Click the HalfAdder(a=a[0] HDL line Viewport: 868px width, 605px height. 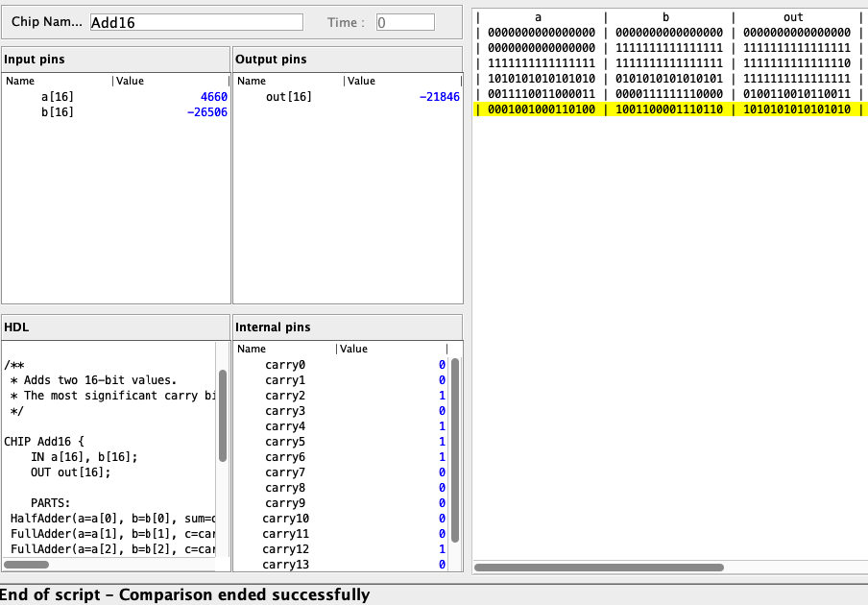[112, 519]
